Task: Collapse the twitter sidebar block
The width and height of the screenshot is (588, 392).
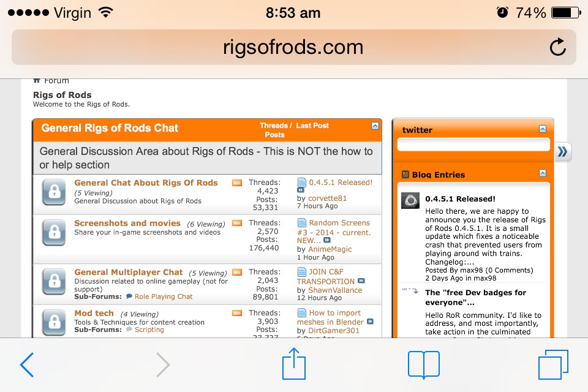Action: pyautogui.click(x=543, y=129)
